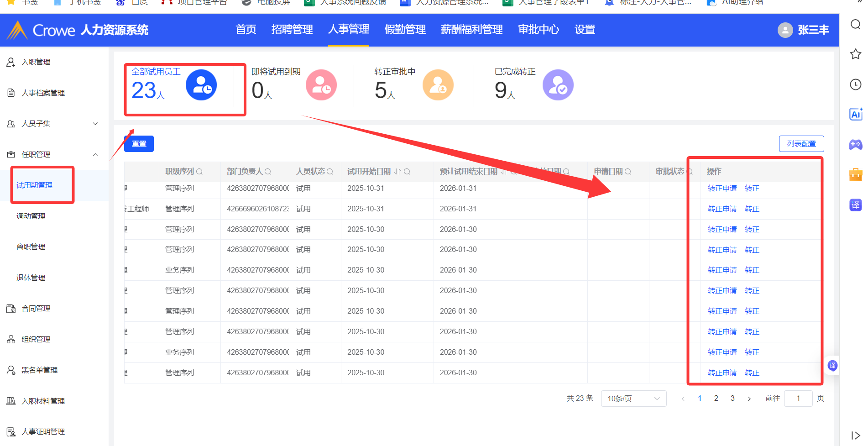Open the 10条/页 page size dropdown

633,399
